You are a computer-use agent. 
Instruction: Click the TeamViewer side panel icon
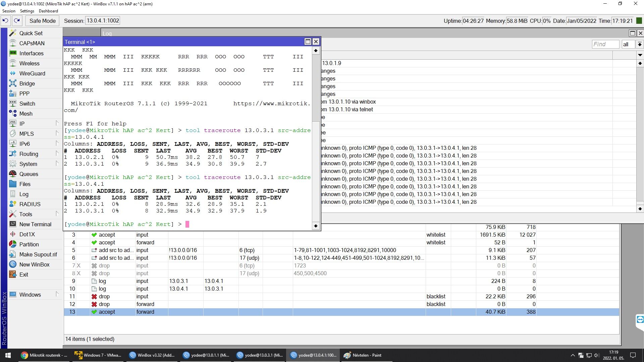tap(640, 319)
